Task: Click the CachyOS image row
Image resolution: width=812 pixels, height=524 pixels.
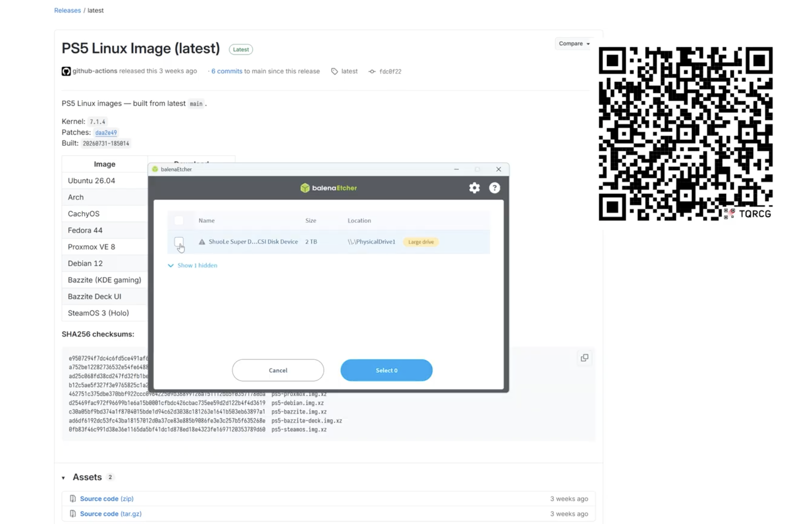Action: click(105, 214)
